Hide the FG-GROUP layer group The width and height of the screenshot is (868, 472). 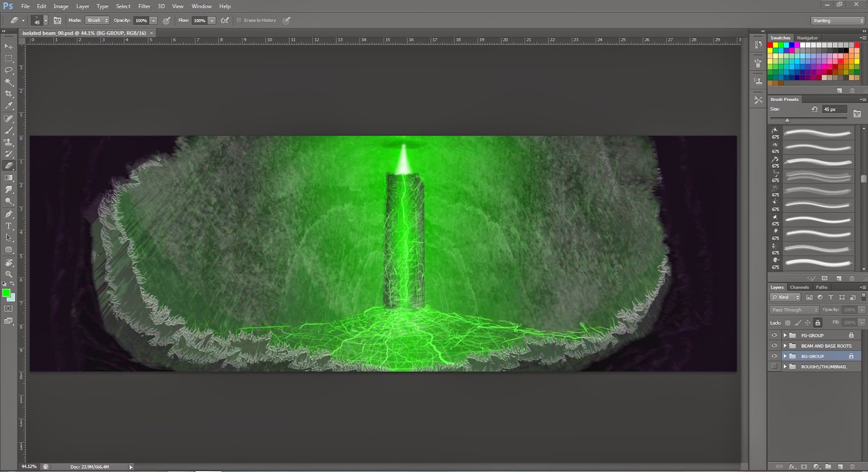[774, 335]
